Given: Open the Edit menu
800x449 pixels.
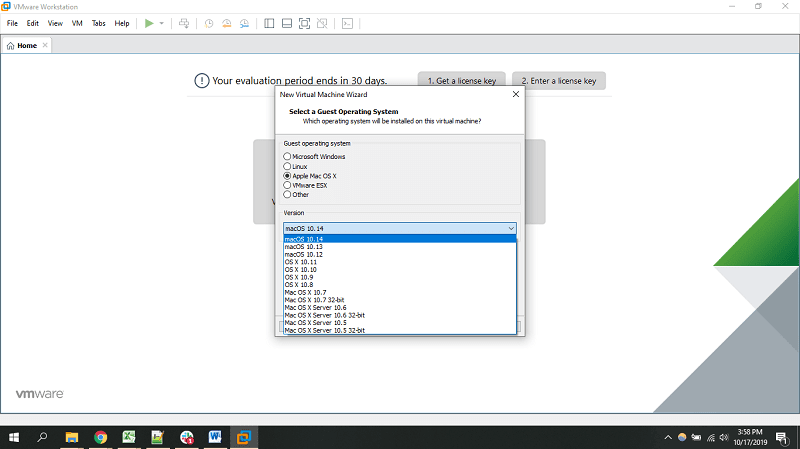Looking at the screenshot, I should click(x=33, y=23).
